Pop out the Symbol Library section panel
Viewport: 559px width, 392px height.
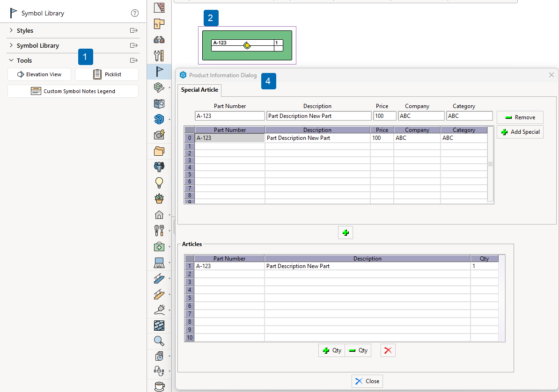point(134,45)
